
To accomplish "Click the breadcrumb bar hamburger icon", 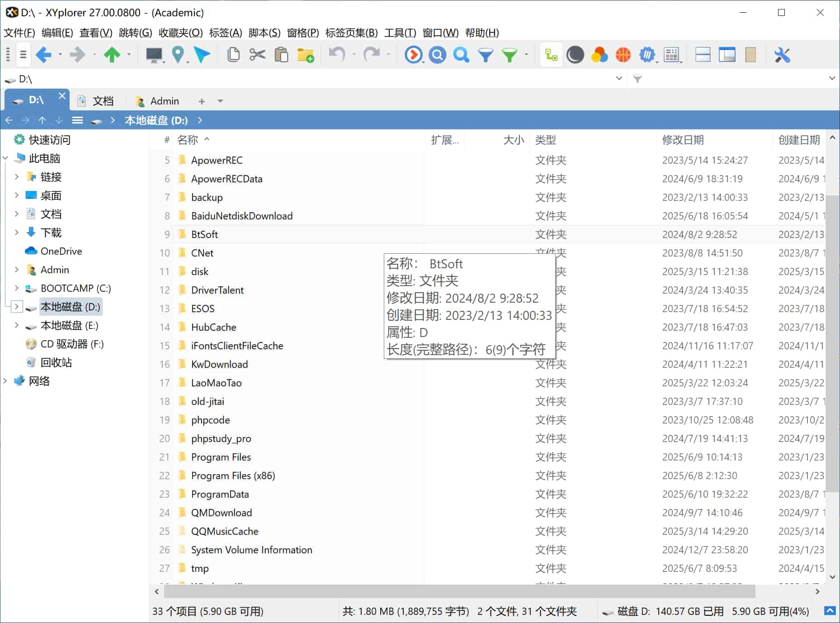I will tap(78, 120).
